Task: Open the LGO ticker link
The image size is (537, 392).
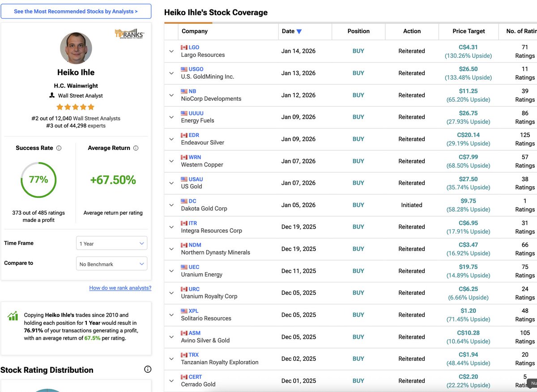Action: point(194,47)
